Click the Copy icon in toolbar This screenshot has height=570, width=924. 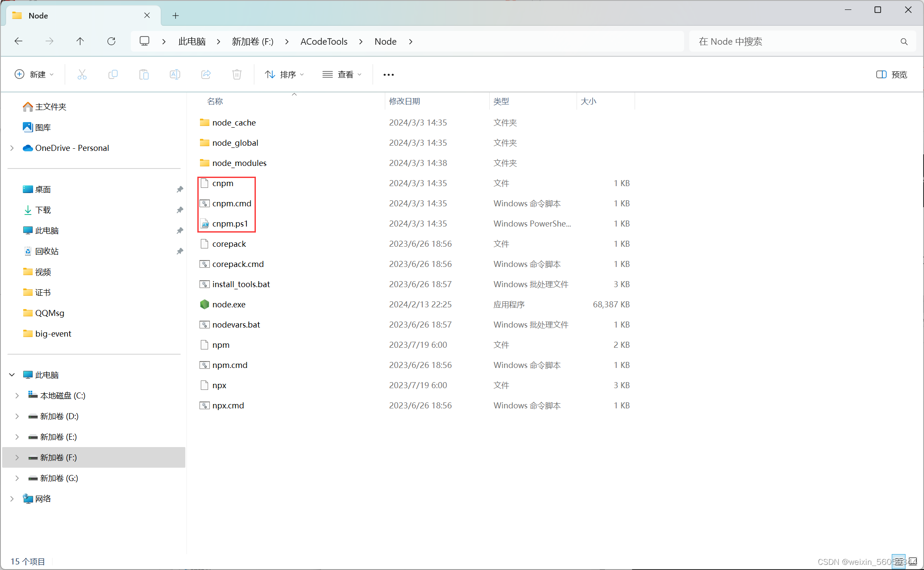click(113, 74)
